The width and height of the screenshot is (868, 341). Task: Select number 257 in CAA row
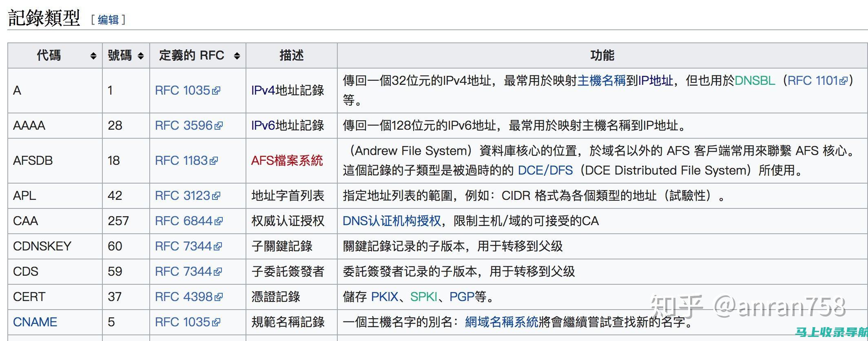118,221
